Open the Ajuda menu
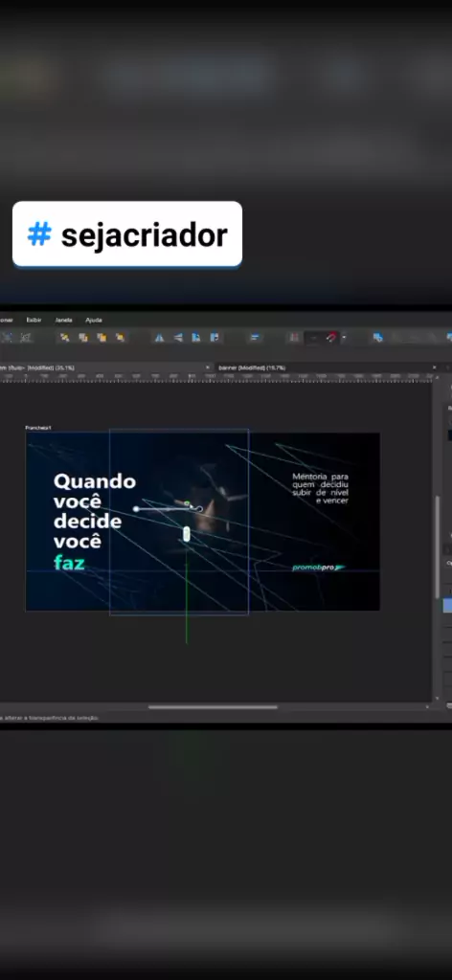The width and height of the screenshot is (452, 980). click(94, 320)
